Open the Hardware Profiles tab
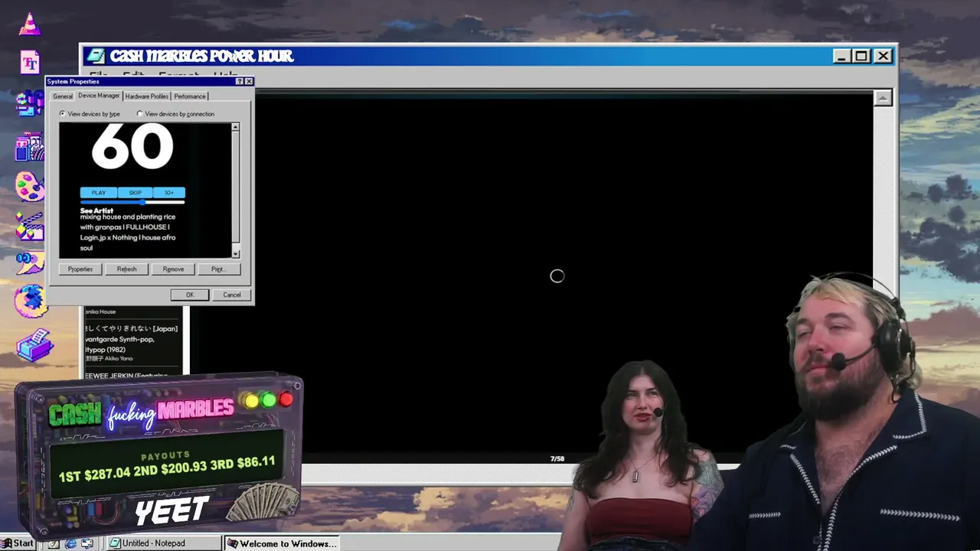Viewport: 980px width, 551px height. tap(147, 96)
